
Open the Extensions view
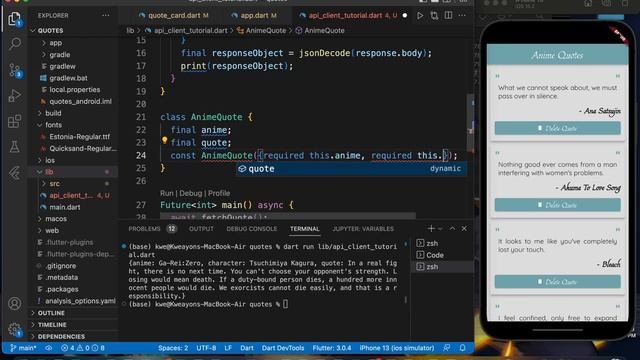coord(15,121)
